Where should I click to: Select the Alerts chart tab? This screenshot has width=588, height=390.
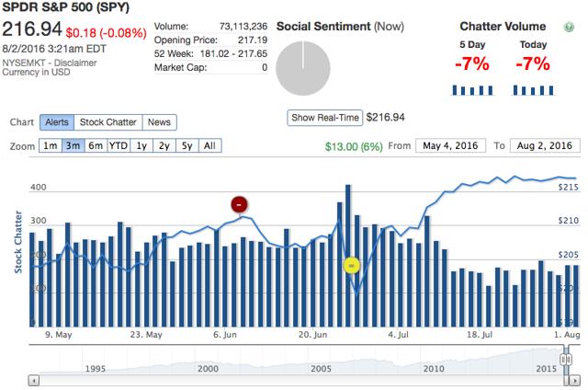(x=57, y=122)
